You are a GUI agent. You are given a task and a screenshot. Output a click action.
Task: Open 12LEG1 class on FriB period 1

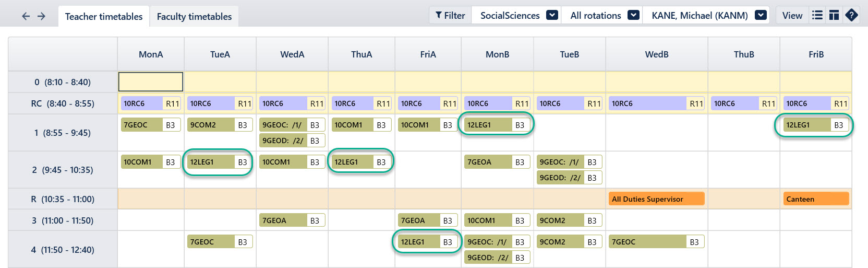[814, 125]
